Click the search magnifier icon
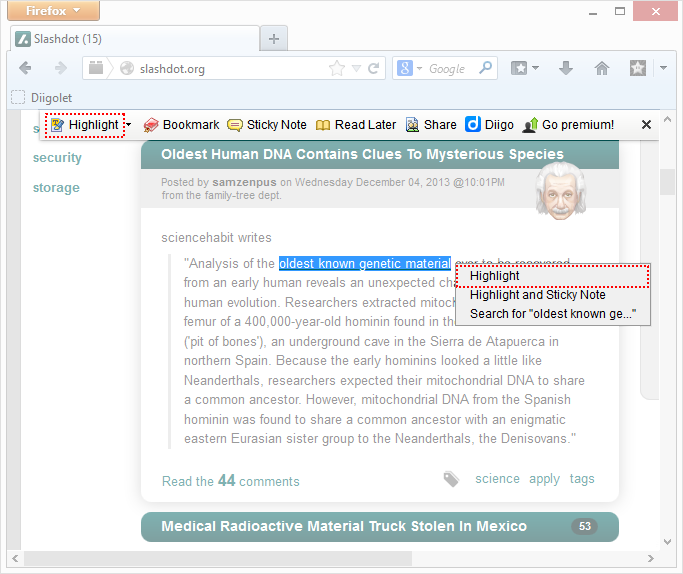Screen dimensions: 683x574 [x=485, y=68]
